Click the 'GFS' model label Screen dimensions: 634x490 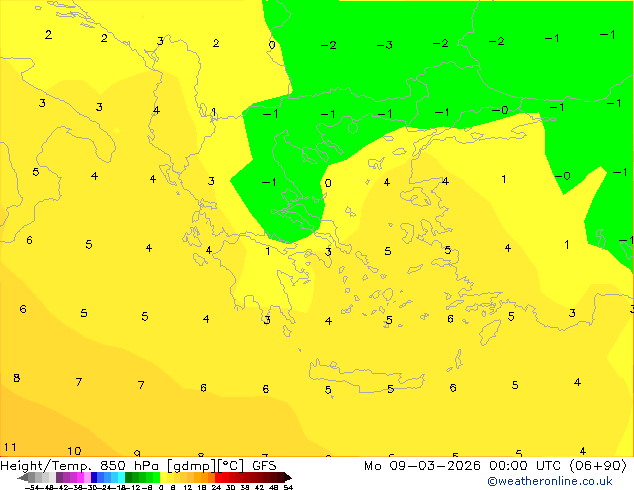tap(264, 466)
